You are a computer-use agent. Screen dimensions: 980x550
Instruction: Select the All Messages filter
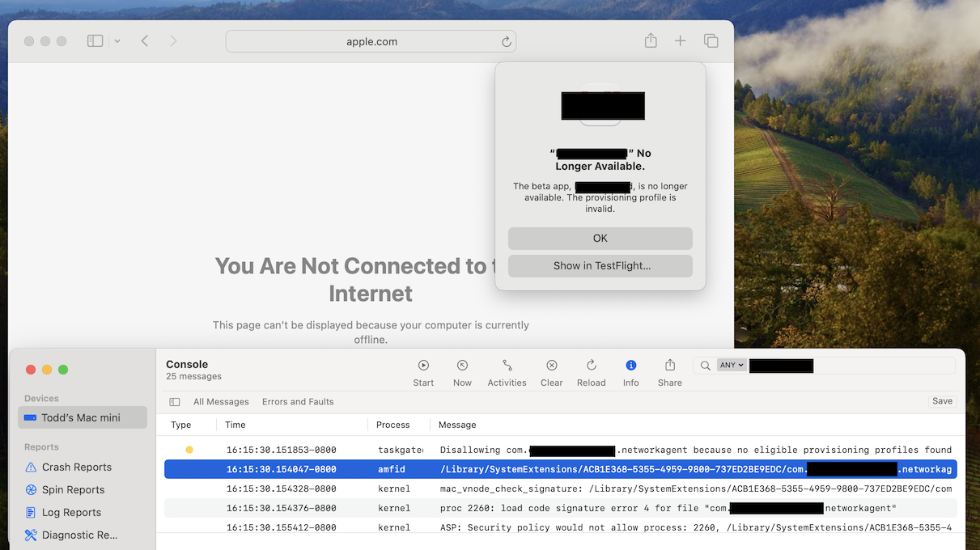[221, 402]
